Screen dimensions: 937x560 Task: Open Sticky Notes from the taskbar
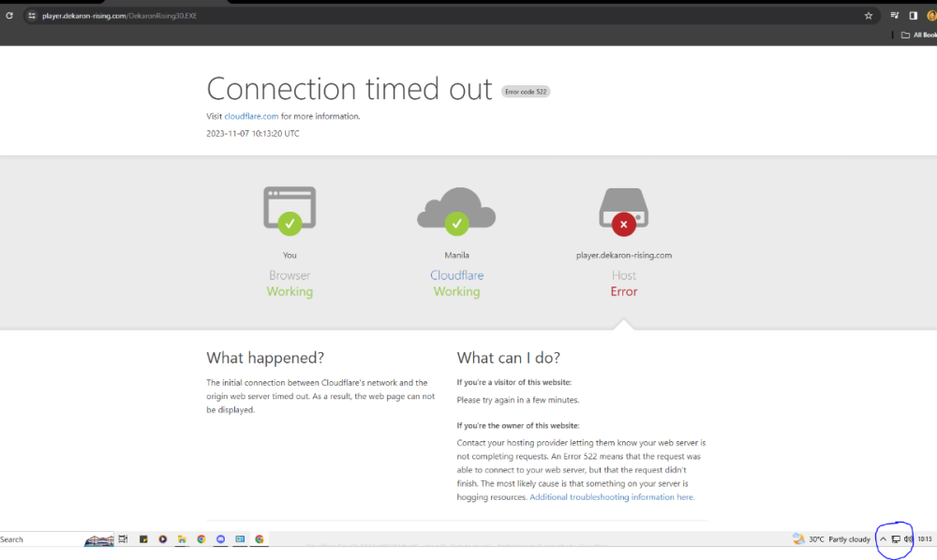(x=143, y=539)
